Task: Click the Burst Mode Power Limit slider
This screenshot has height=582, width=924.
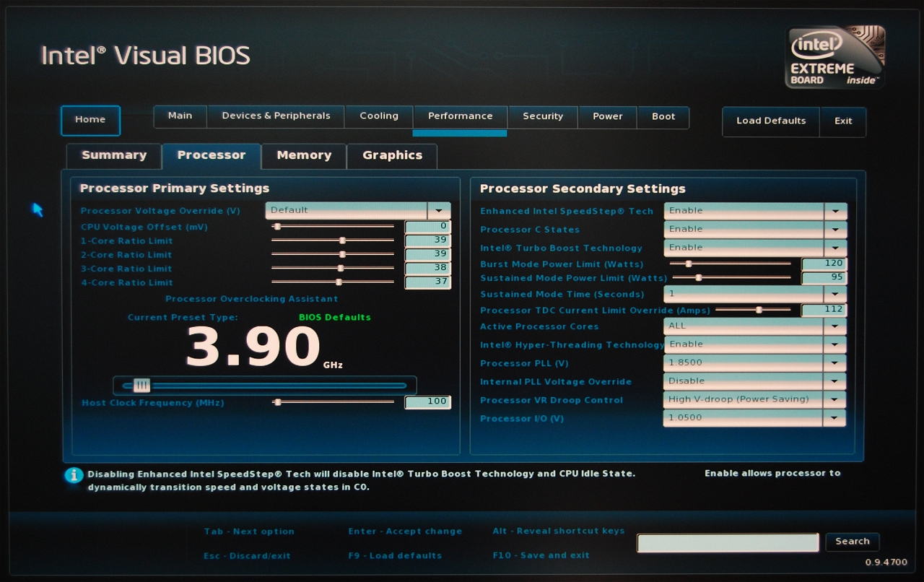Action: click(689, 264)
